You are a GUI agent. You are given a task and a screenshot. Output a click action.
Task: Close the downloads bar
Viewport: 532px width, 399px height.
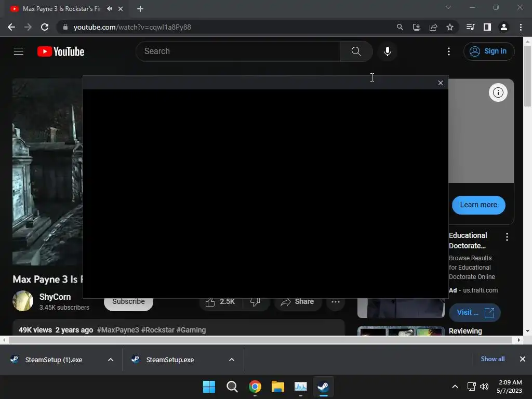pos(523,359)
